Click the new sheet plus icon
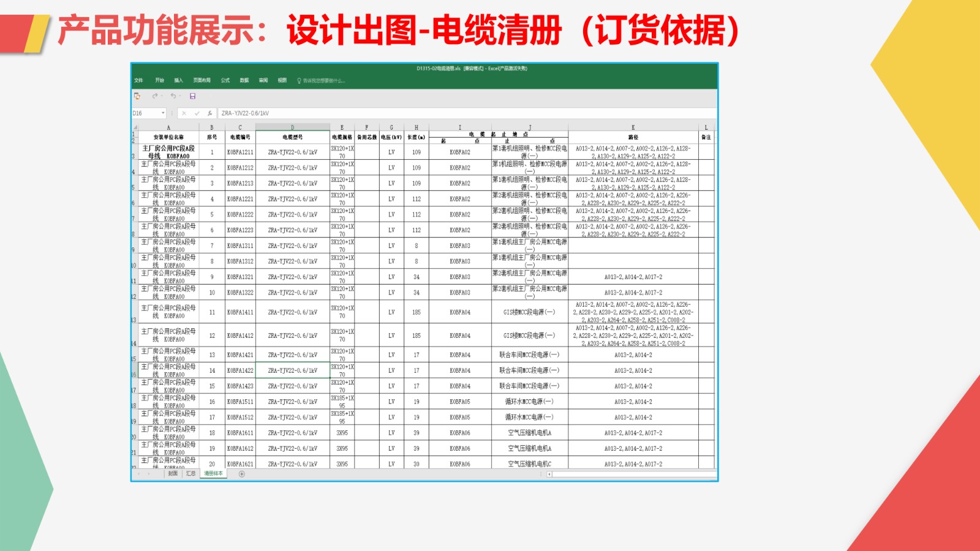 tap(241, 474)
